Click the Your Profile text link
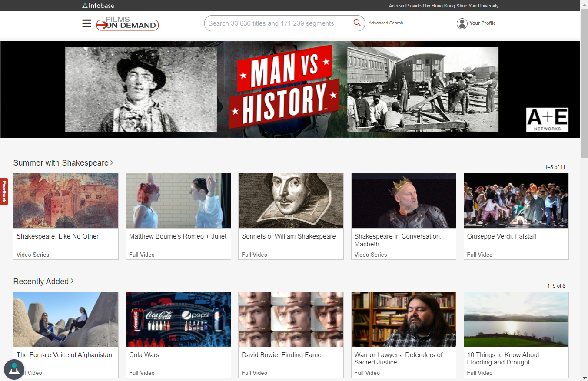This screenshot has height=381, width=588. click(x=482, y=23)
